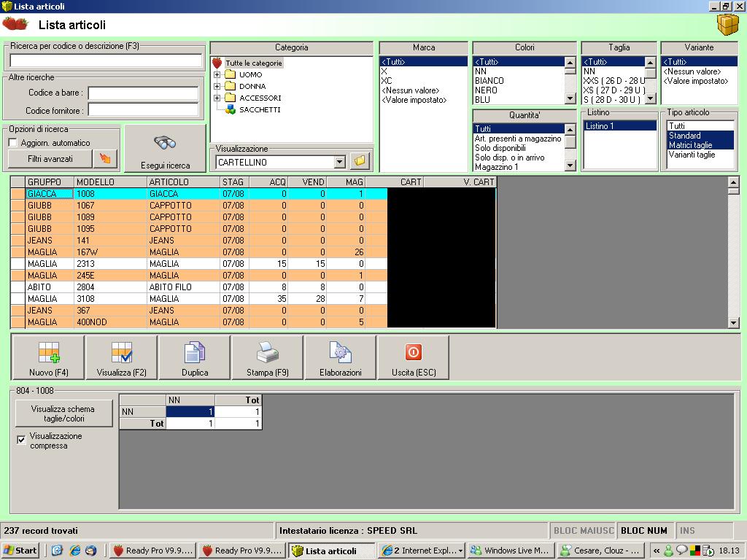747x560 pixels.
Task: Expand the DONNA tree node
Action: pos(217,86)
